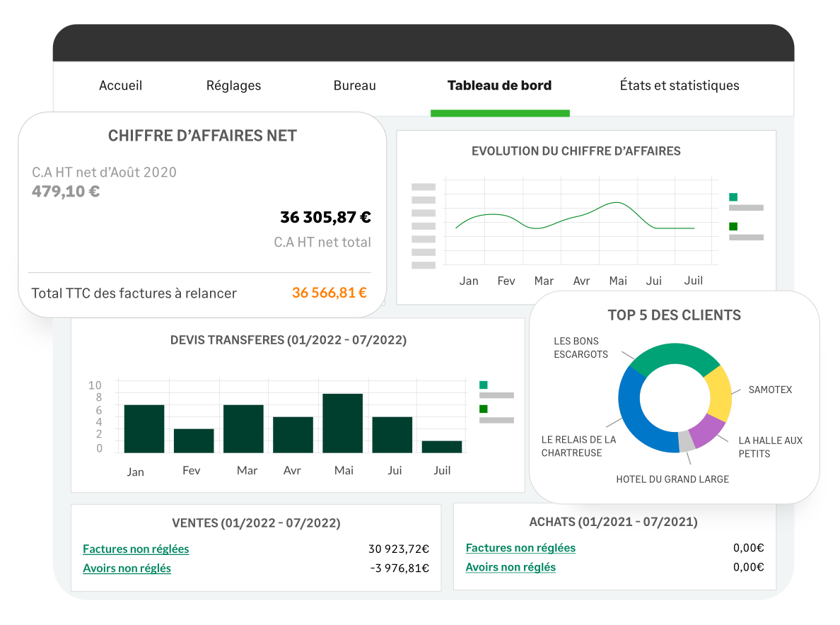Screen dimensions: 840x625
Task: Click the C.A HT net d'Août 2020 label
Action: tap(104, 173)
